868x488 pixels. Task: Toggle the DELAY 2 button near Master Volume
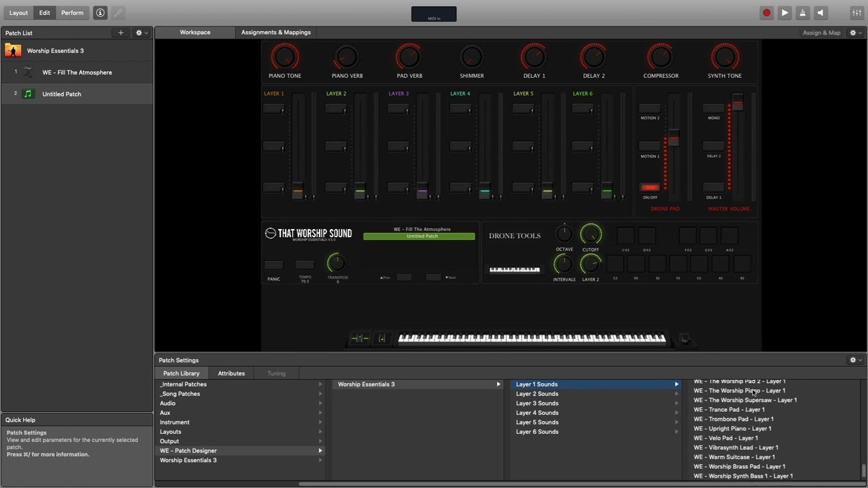(x=713, y=146)
